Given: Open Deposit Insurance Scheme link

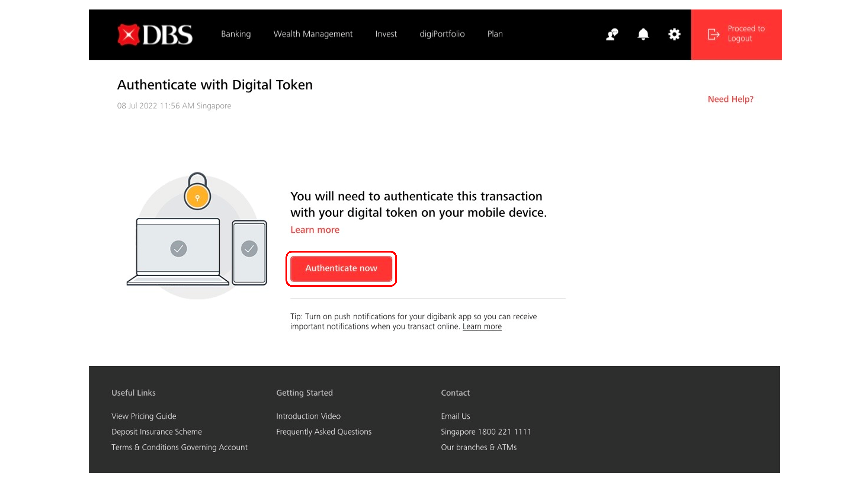Looking at the screenshot, I should (156, 432).
